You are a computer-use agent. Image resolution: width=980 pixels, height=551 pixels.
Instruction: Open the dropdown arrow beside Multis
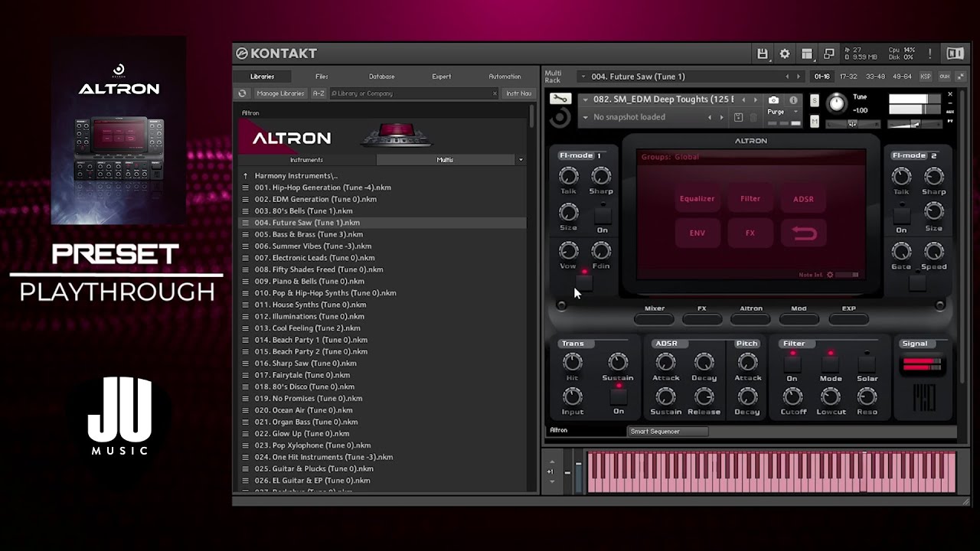click(521, 160)
